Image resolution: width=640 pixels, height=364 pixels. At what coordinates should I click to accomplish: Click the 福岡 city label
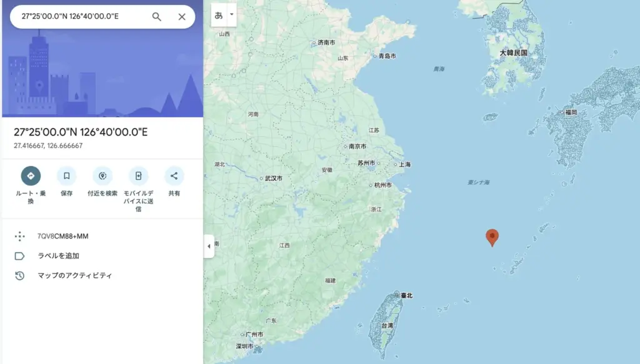click(571, 112)
